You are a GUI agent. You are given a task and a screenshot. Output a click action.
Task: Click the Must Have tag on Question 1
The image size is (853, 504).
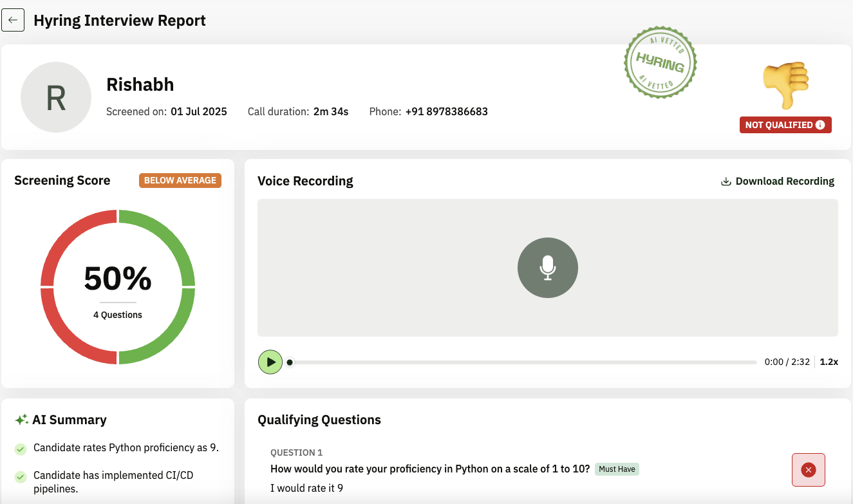tap(617, 469)
